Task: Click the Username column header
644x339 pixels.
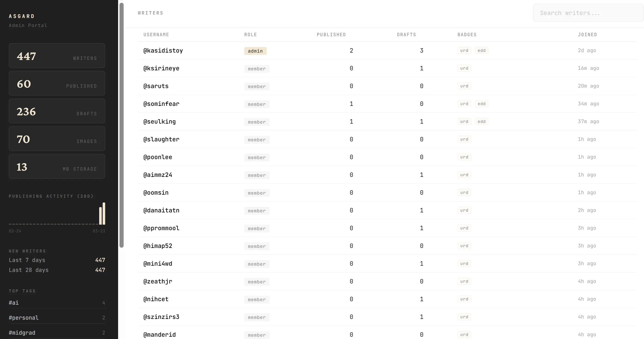Action: click(x=156, y=35)
